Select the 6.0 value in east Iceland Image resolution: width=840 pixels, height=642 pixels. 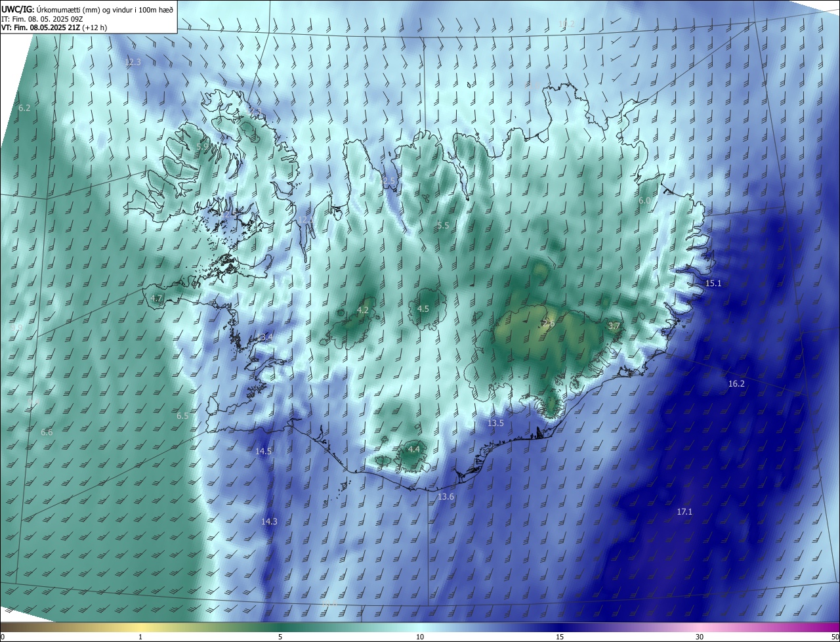pyautogui.click(x=644, y=200)
